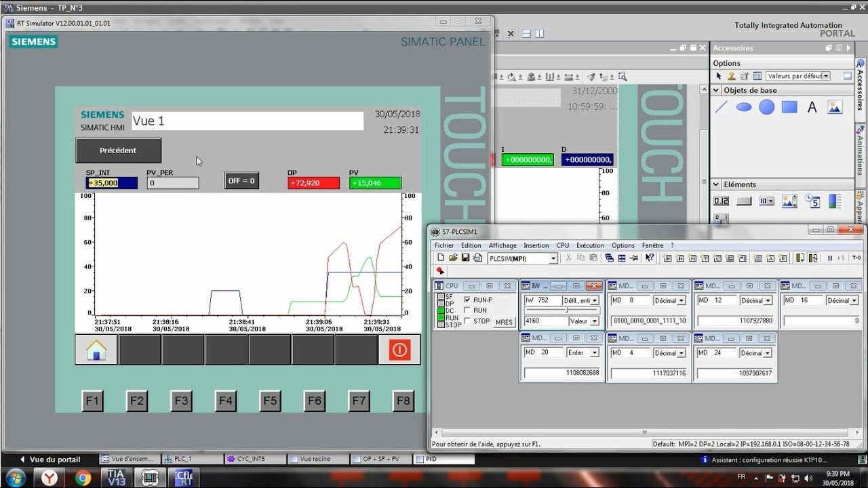
Task: Click the MRES button in CPU window
Action: [x=504, y=322]
